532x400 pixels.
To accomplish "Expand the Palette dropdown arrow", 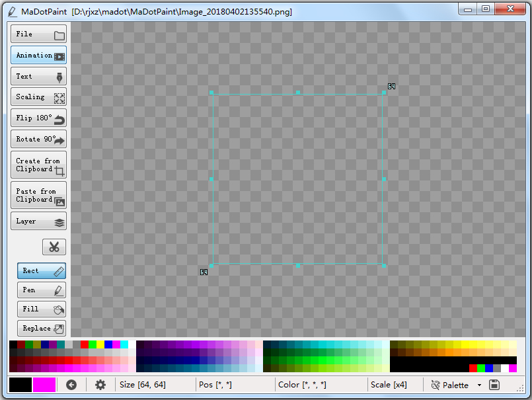I will 479,385.
